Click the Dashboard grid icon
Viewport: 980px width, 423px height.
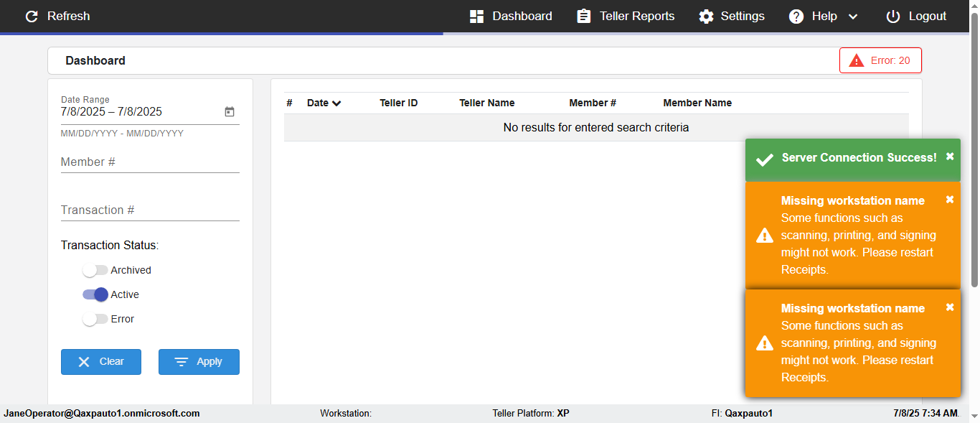click(477, 17)
